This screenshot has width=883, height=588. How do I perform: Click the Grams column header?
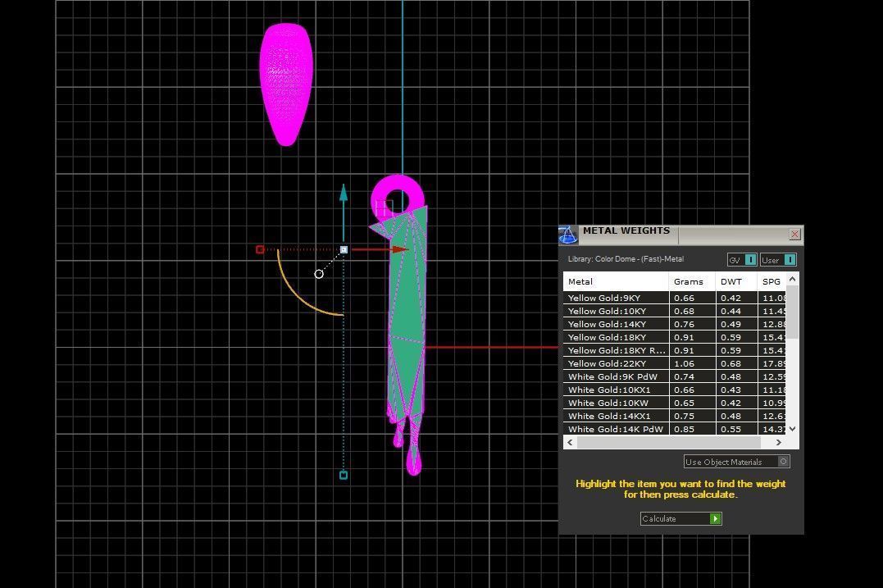click(x=692, y=281)
